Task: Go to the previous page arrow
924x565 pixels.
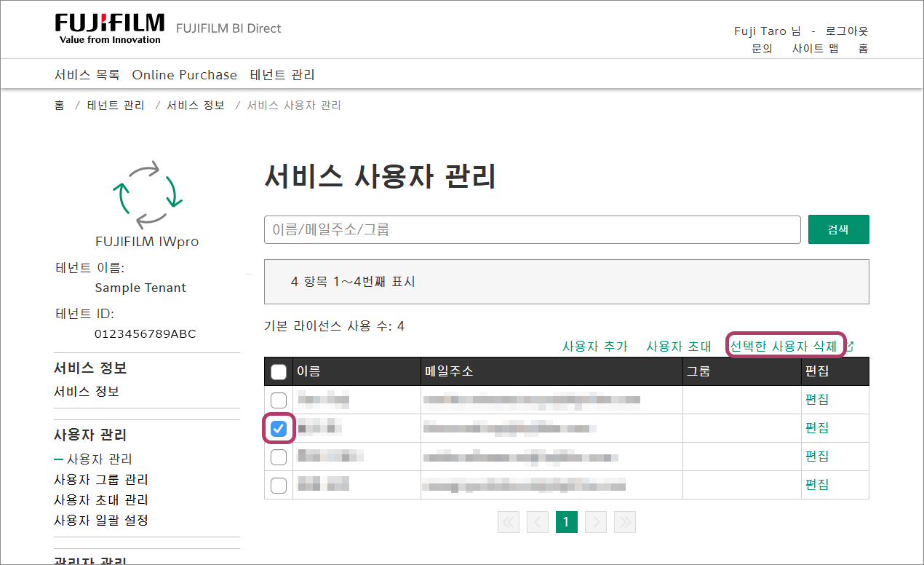Action: click(538, 521)
